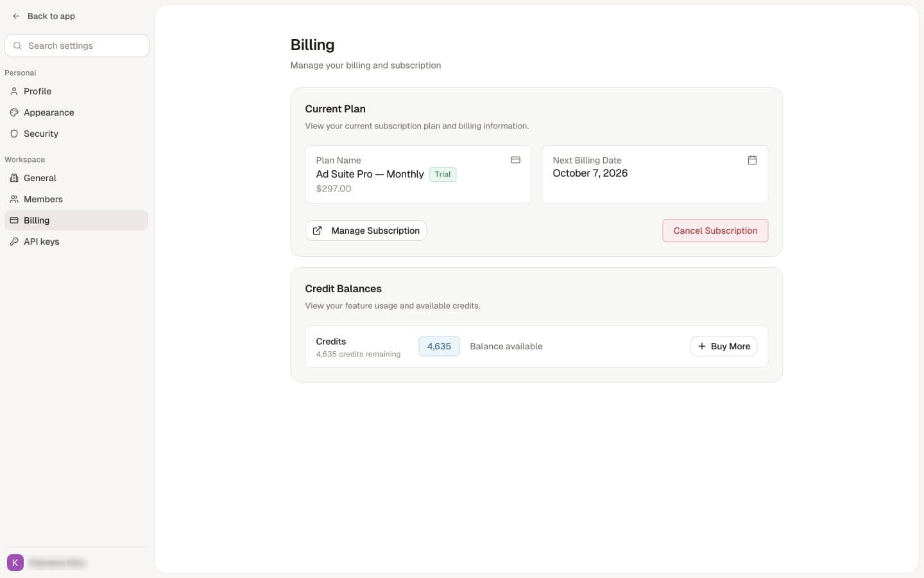The width and height of the screenshot is (924, 578).
Task: Open the Profile settings page
Action: [x=76, y=91]
